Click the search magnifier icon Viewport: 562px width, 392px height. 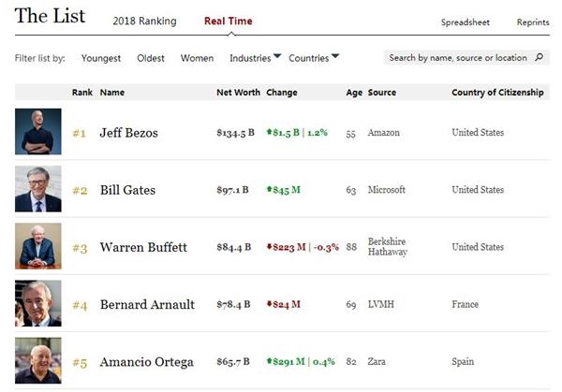[540, 58]
